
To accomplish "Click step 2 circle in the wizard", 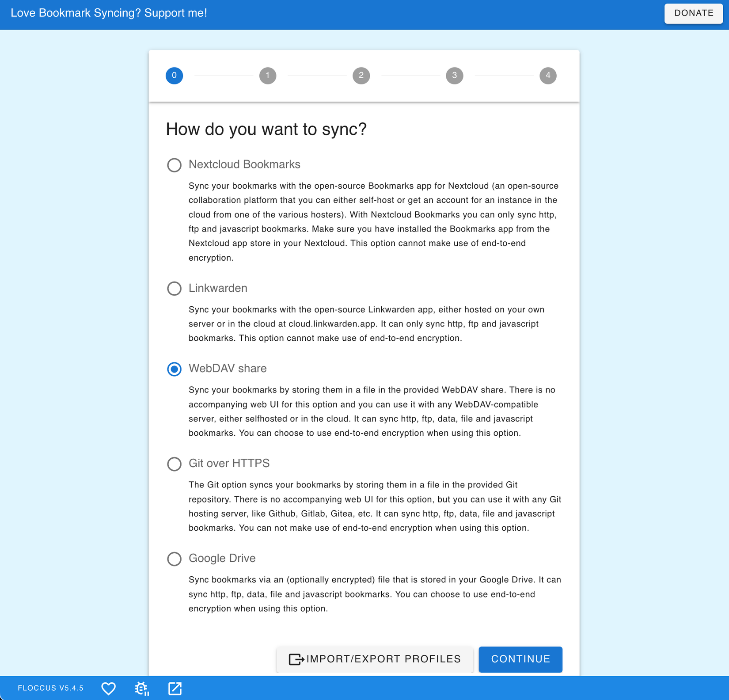I will pos(361,76).
